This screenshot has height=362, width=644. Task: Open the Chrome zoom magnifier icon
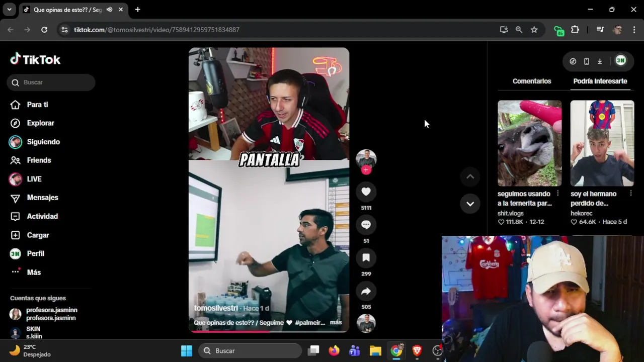[x=519, y=30]
